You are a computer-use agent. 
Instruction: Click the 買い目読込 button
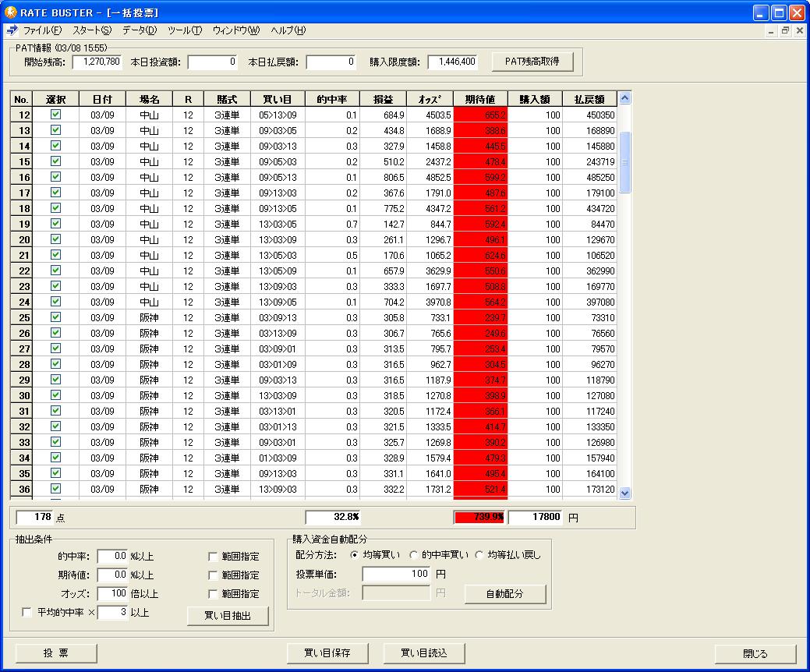click(424, 653)
